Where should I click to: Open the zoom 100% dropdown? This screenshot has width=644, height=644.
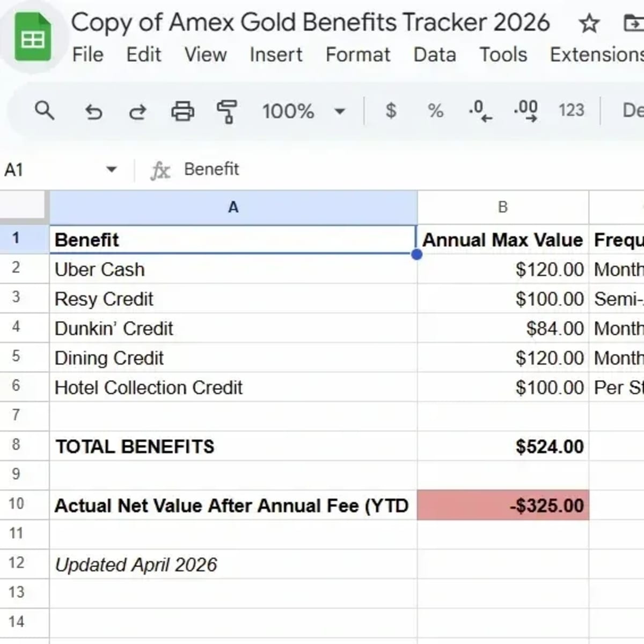coord(303,112)
